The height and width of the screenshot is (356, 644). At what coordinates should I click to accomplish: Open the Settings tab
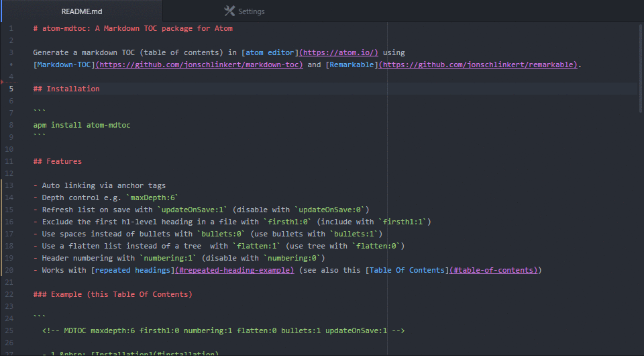point(244,11)
